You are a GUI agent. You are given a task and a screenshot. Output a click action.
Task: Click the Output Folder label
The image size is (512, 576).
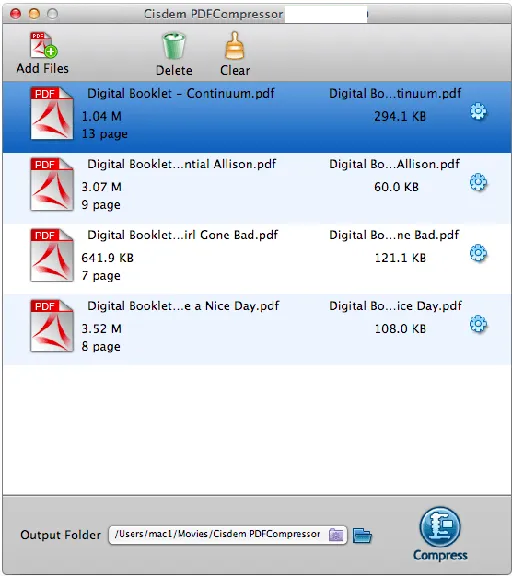click(61, 535)
